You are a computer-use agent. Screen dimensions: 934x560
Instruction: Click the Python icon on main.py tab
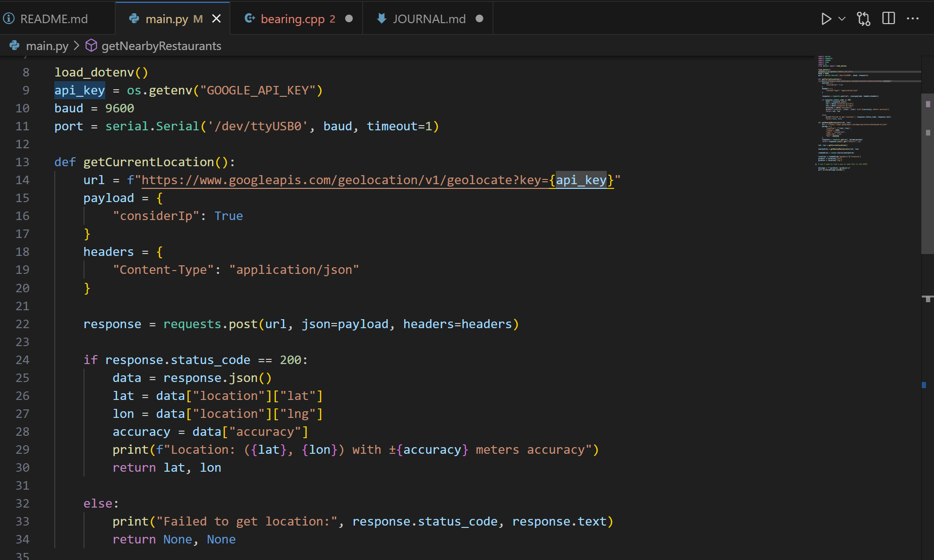pyautogui.click(x=134, y=19)
